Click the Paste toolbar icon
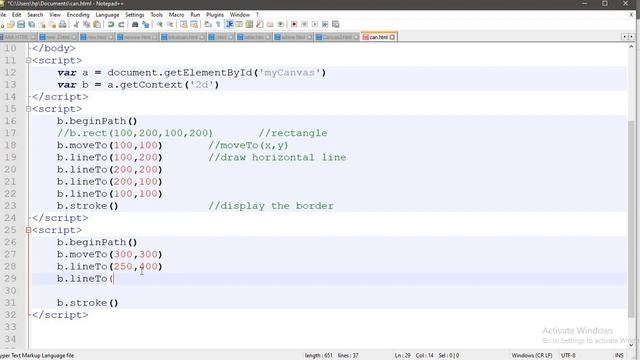The width and height of the screenshot is (640, 360). (x=97, y=24)
